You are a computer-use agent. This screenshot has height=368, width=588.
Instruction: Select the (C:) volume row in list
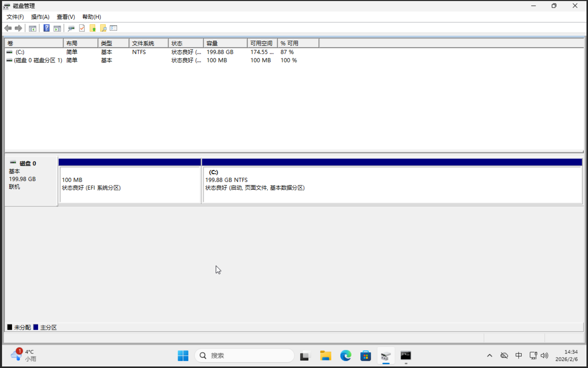20,52
